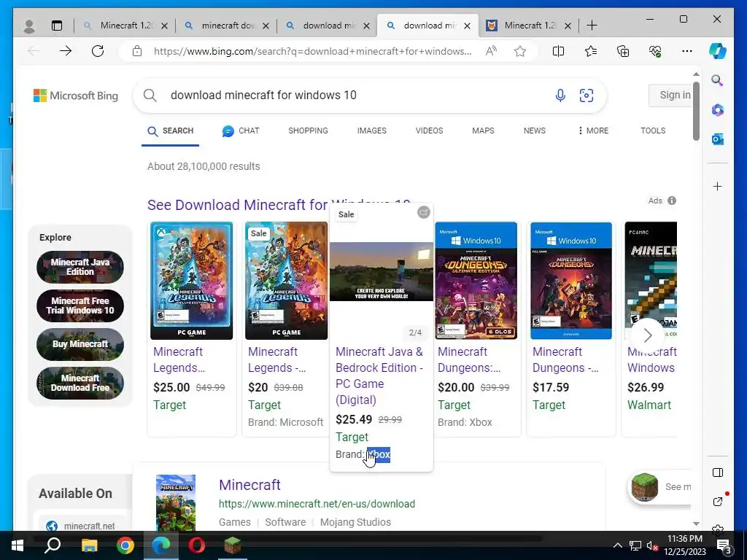Open the notification center icon

[x=723, y=545]
